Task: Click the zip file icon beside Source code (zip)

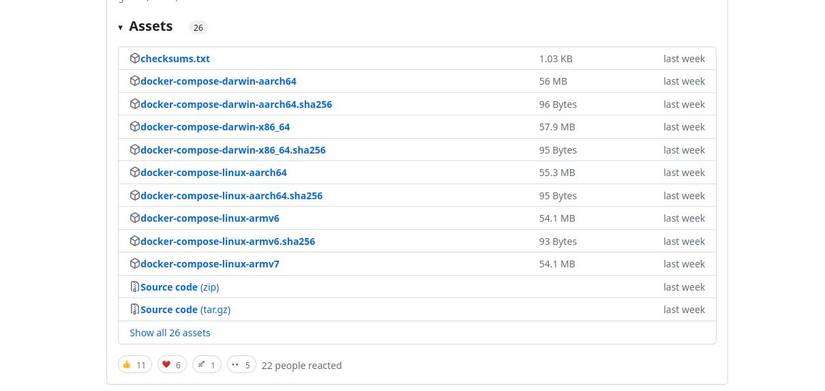Action: coord(135,287)
